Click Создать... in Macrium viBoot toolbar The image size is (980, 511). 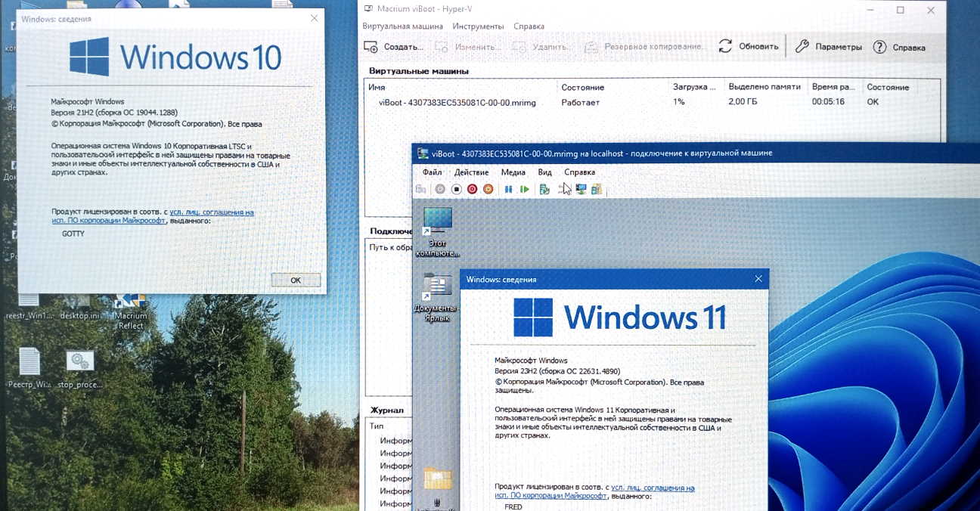point(393,47)
